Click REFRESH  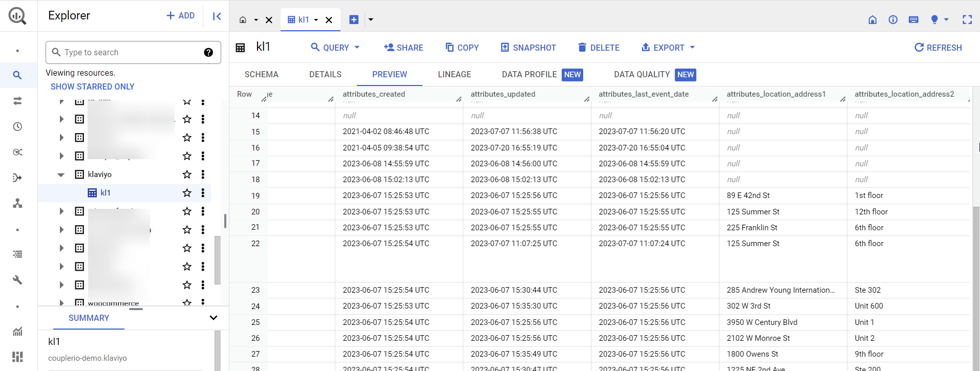938,48
